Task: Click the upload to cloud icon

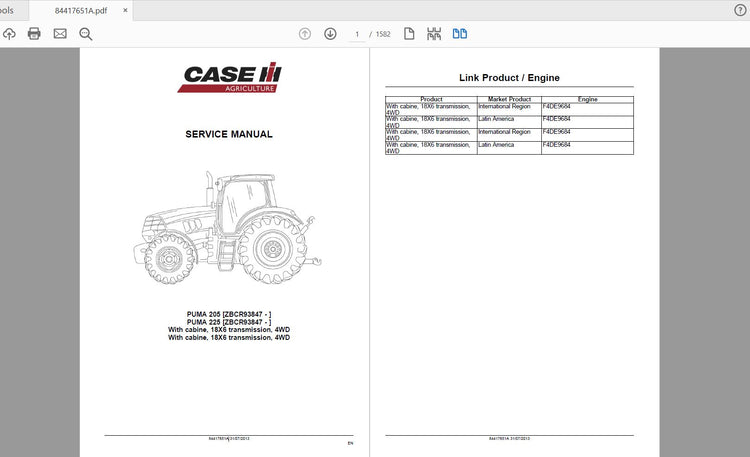Action: (x=9, y=34)
